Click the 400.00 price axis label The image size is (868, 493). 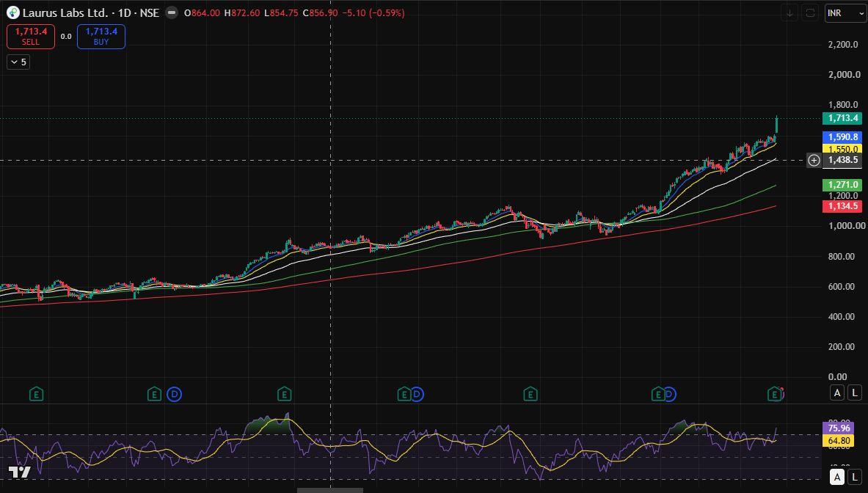(x=842, y=316)
